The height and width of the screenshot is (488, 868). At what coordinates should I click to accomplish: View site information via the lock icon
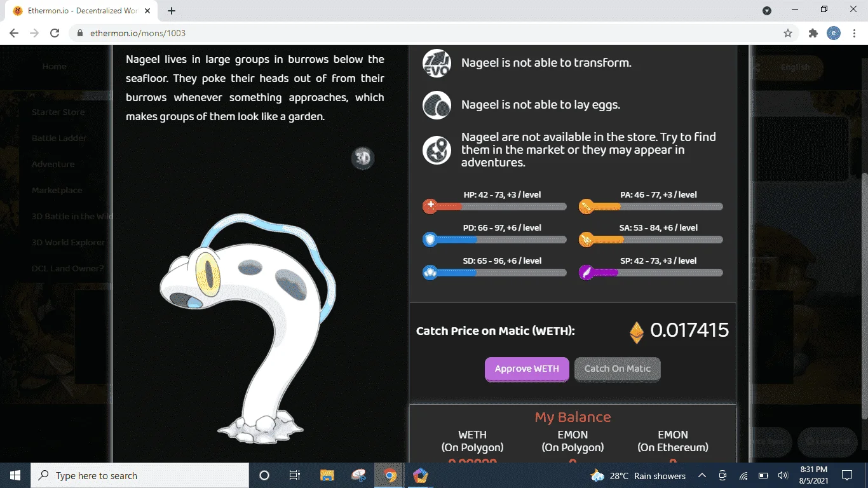point(80,33)
